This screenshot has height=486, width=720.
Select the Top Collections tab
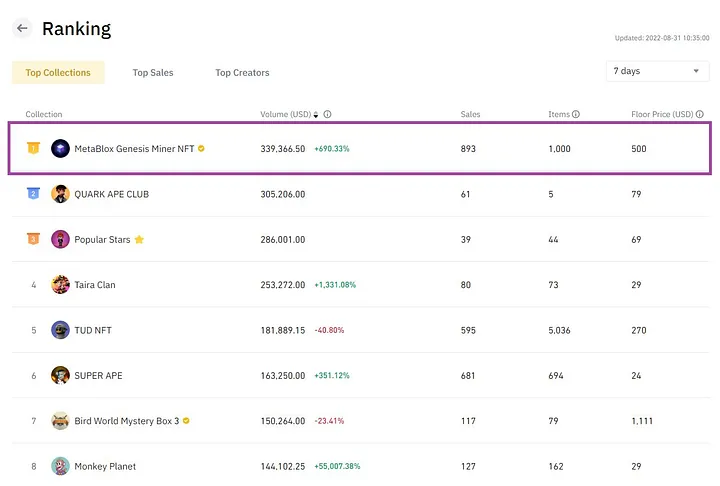point(58,72)
